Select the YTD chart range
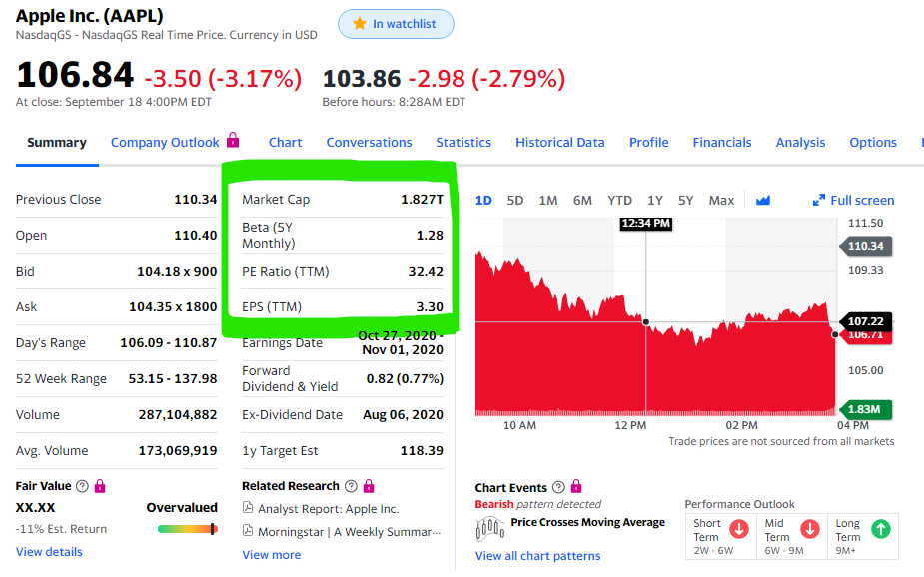This screenshot has height=577, width=924. [x=620, y=201]
